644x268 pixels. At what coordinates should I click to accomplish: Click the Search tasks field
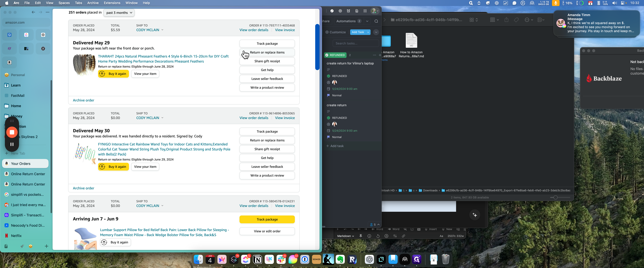pos(355,43)
